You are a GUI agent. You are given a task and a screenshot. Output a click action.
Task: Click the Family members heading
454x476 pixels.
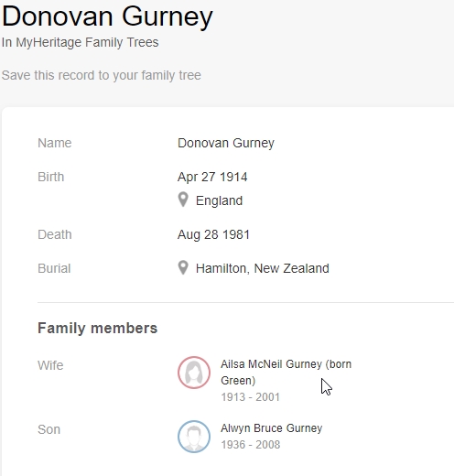pyautogui.click(x=98, y=329)
